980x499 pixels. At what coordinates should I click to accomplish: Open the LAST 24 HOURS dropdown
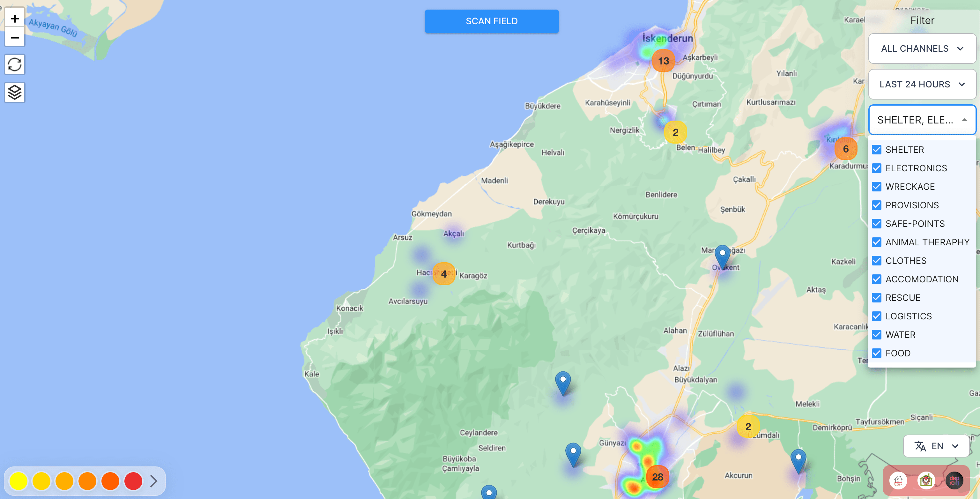(922, 84)
